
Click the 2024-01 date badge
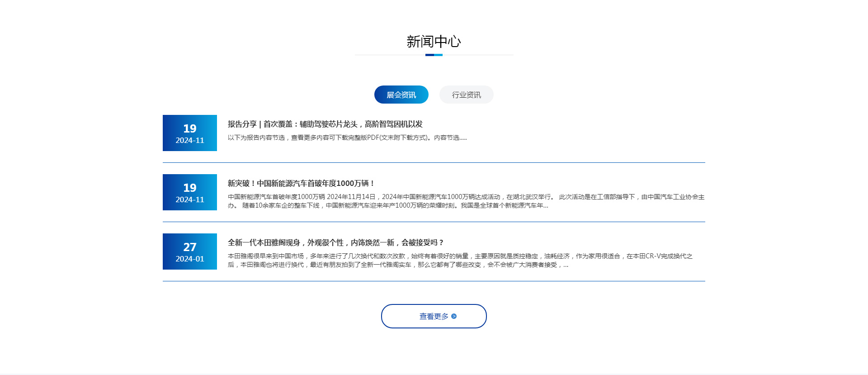[190, 252]
